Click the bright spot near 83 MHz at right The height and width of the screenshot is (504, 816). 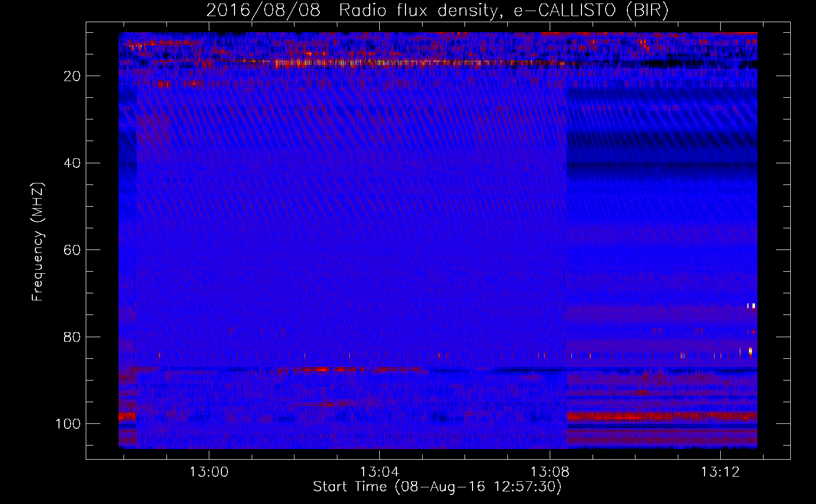pyautogui.click(x=750, y=351)
